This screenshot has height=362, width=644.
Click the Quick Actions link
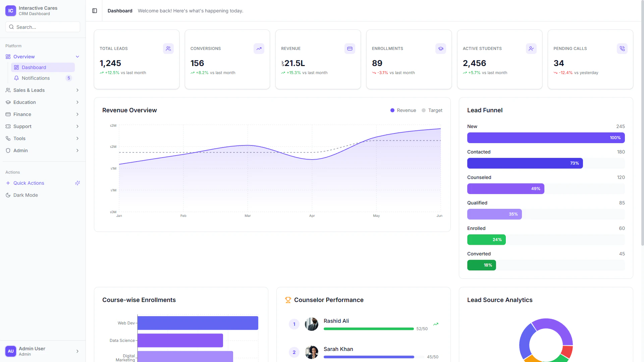point(29,183)
